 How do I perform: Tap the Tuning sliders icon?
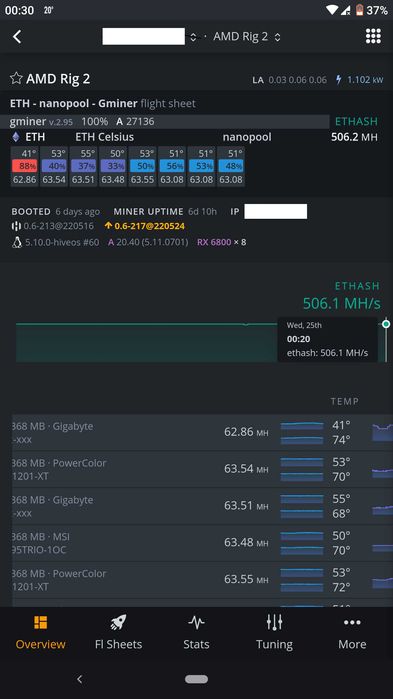click(x=274, y=622)
